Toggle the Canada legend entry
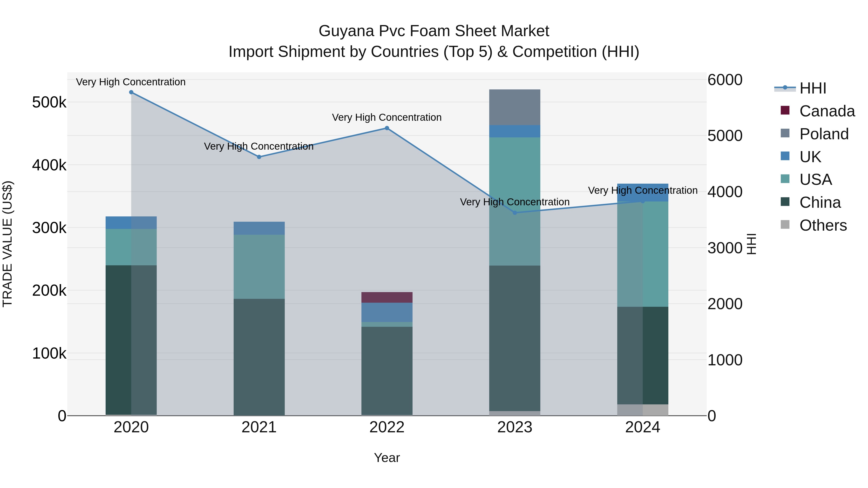 tap(817, 111)
